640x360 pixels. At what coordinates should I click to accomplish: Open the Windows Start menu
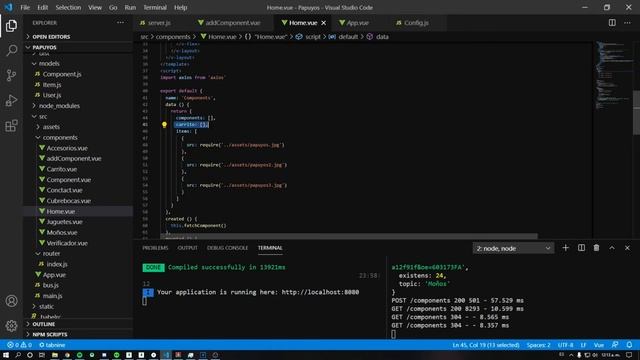[x=6, y=355]
